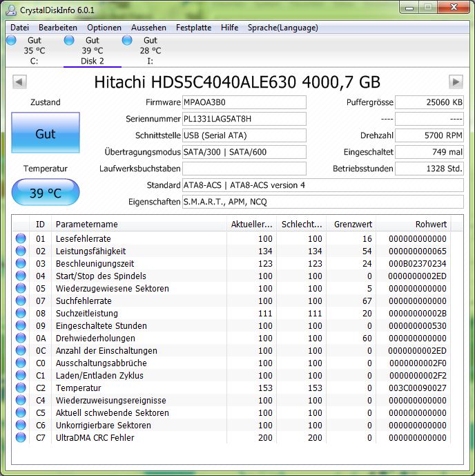This screenshot has height=476, width=475.
Task: Click the Drehzahl value 5700 RPM
Action: tap(429, 135)
